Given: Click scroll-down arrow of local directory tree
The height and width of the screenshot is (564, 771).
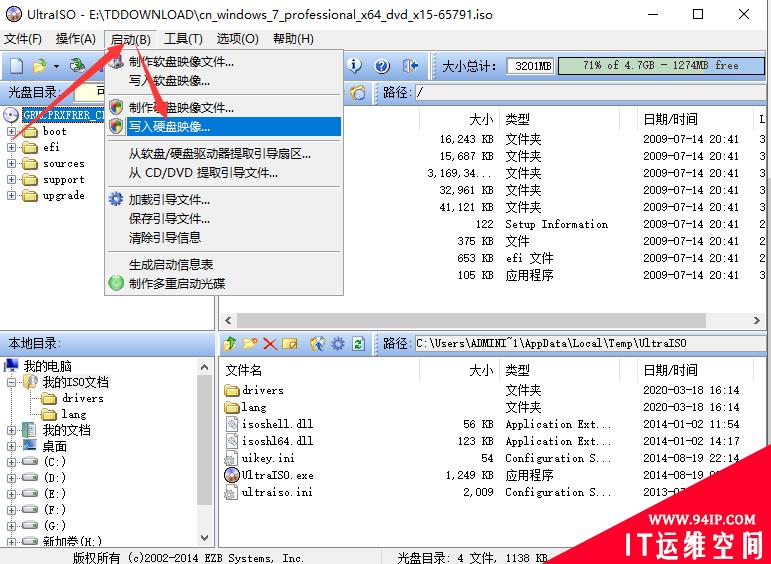Looking at the screenshot, I should coord(205,537).
